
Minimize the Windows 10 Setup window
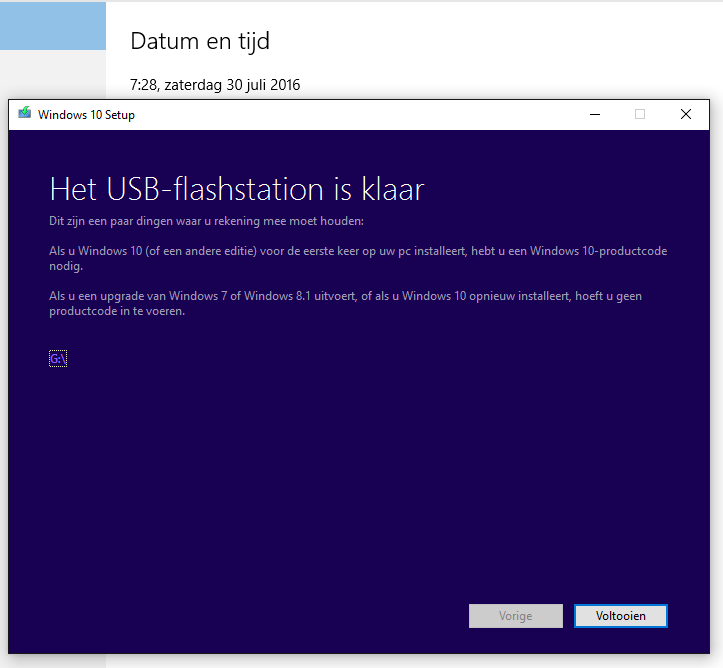click(595, 114)
